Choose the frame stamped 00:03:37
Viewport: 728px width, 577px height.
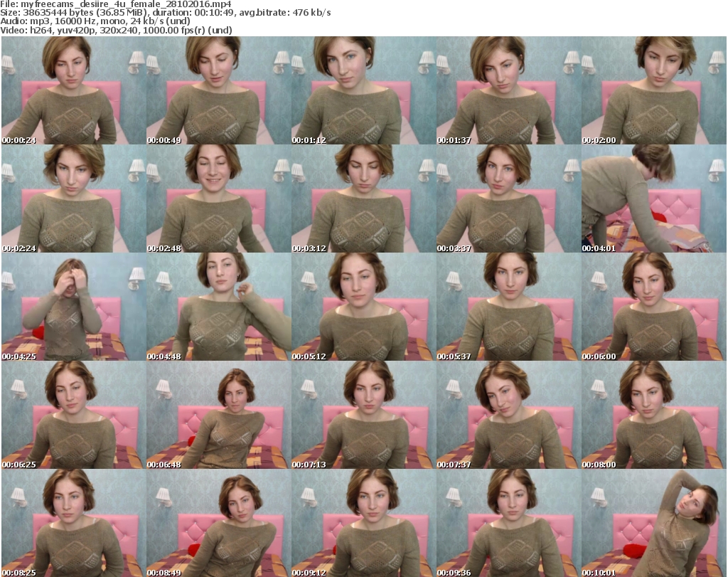508,198
